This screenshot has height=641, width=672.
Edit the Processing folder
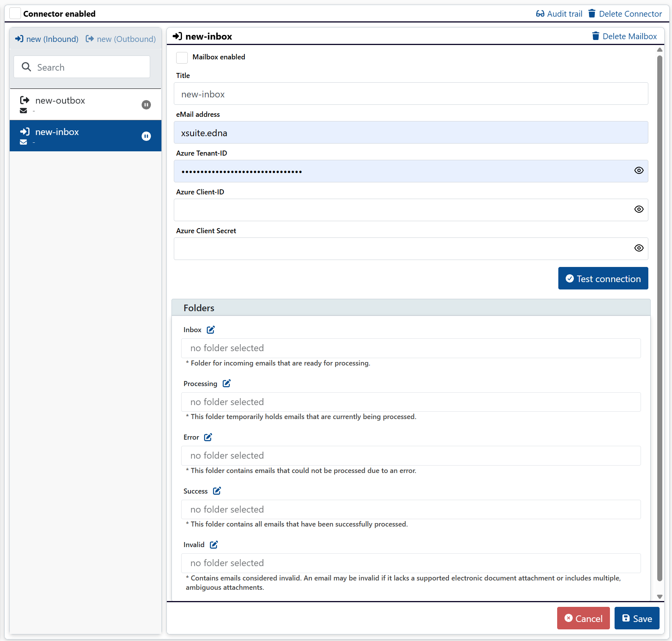pos(227,383)
